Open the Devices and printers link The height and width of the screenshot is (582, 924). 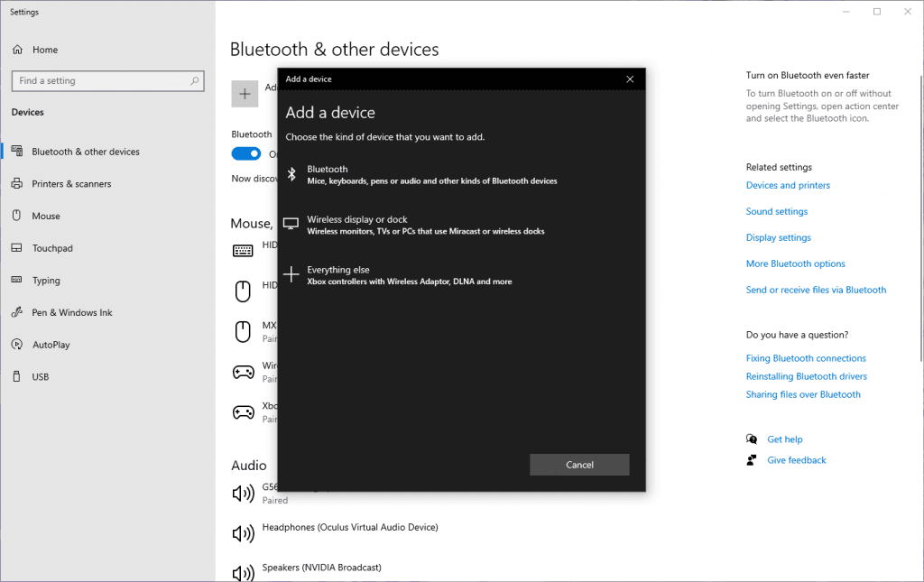coord(788,186)
